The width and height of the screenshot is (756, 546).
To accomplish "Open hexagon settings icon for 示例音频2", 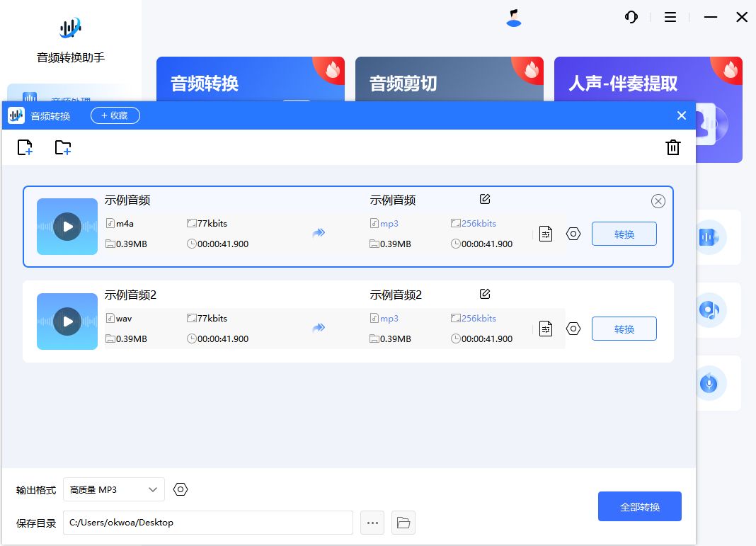I will point(573,329).
